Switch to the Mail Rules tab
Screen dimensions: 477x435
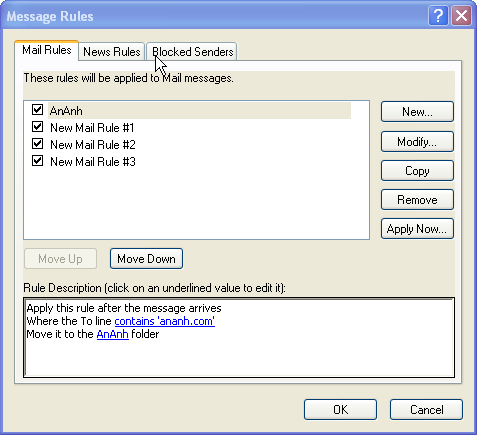point(46,50)
